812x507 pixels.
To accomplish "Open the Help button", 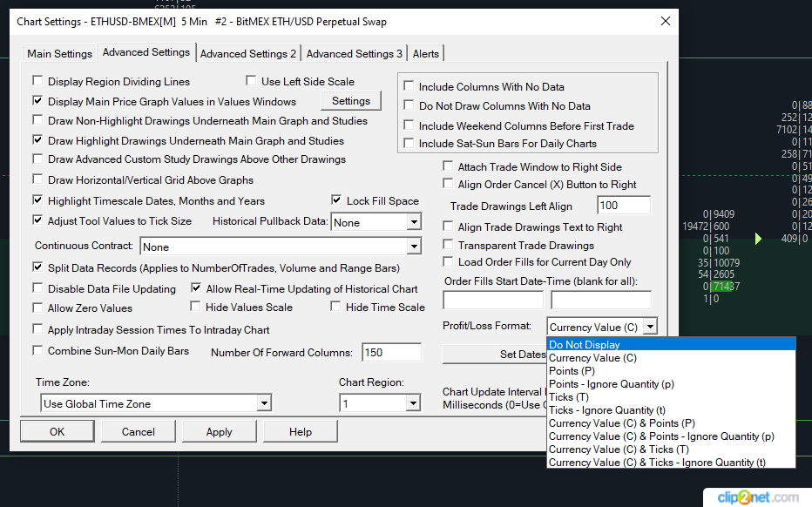I will [301, 431].
